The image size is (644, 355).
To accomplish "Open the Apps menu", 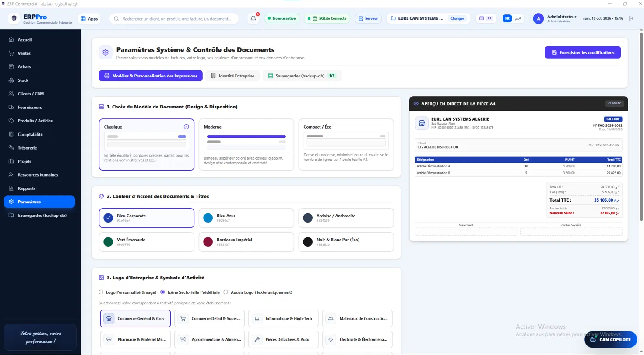I will click(x=89, y=19).
